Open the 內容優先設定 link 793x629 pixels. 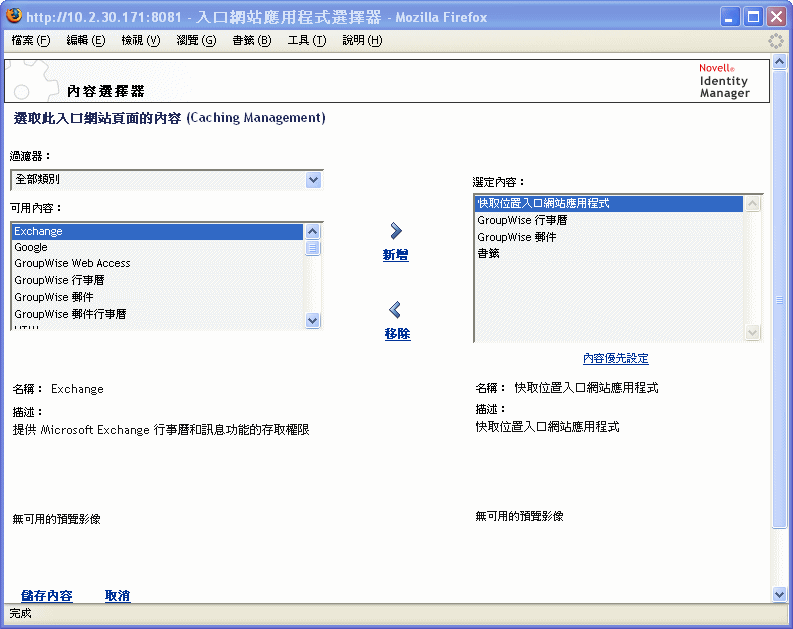point(615,358)
